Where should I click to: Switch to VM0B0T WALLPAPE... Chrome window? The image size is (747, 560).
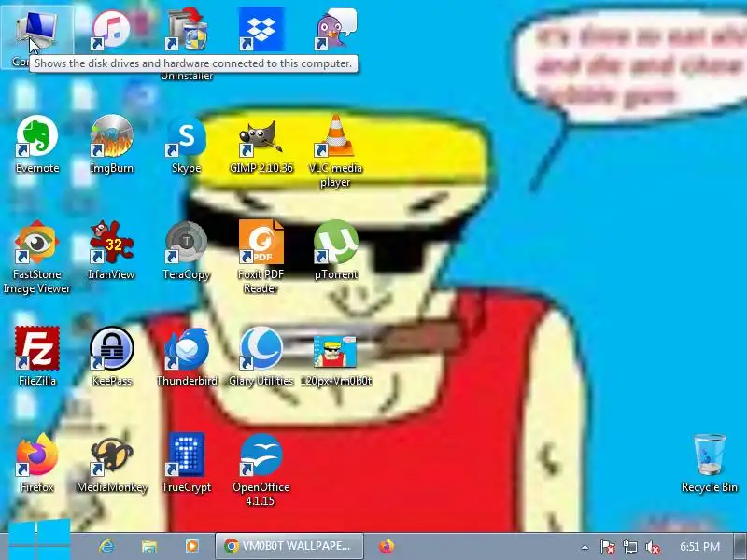[289, 546]
